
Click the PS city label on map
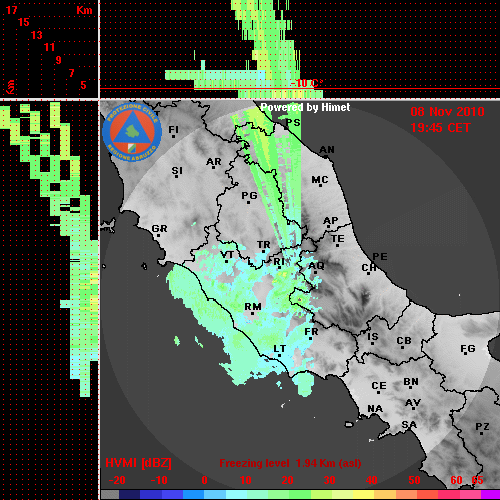[293, 123]
